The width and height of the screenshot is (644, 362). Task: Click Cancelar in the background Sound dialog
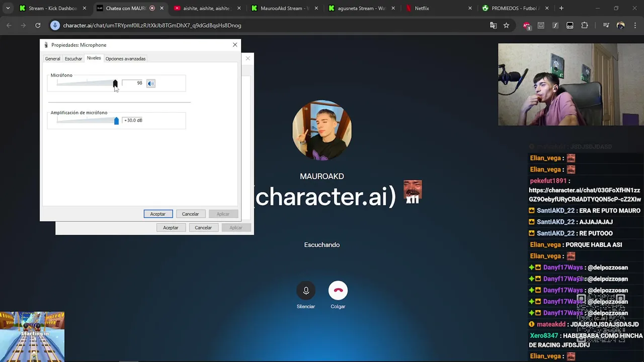pyautogui.click(x=203, y=228)
